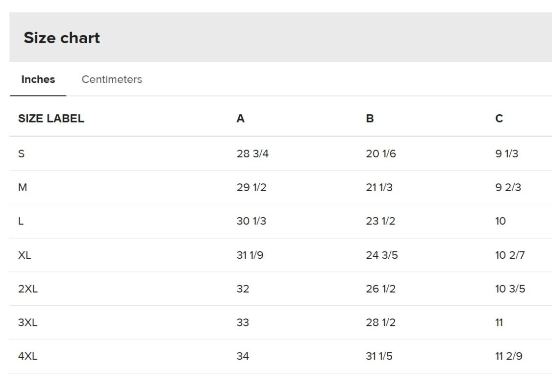Select the 3XL size row label
552x392 pixels.
click(x=28, y=322)
